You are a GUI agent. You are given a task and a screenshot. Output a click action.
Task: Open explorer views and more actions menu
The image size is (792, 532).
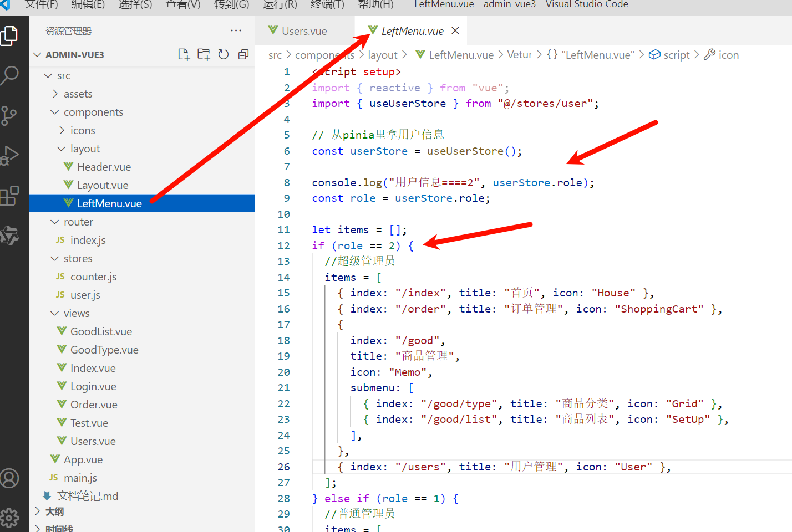(236, 31)
